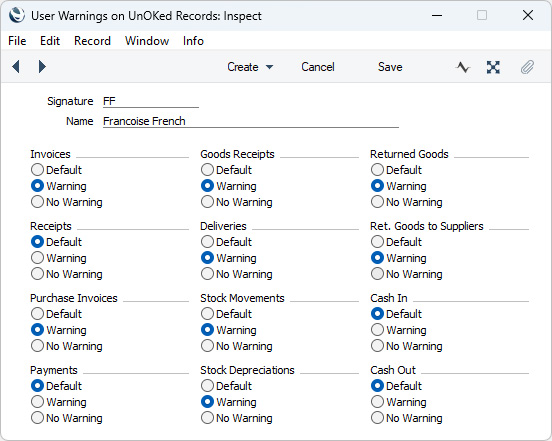This screenshot has width=552, height=441.
Task: Click the Save button
Action: click(390, 67)
